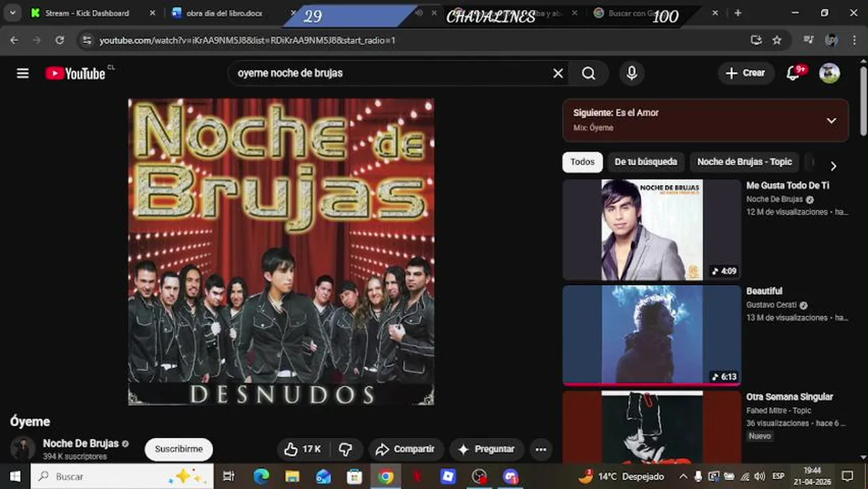Open a new browser tab
The width and height of the screenshot is (868, 489).
(738, 13)
